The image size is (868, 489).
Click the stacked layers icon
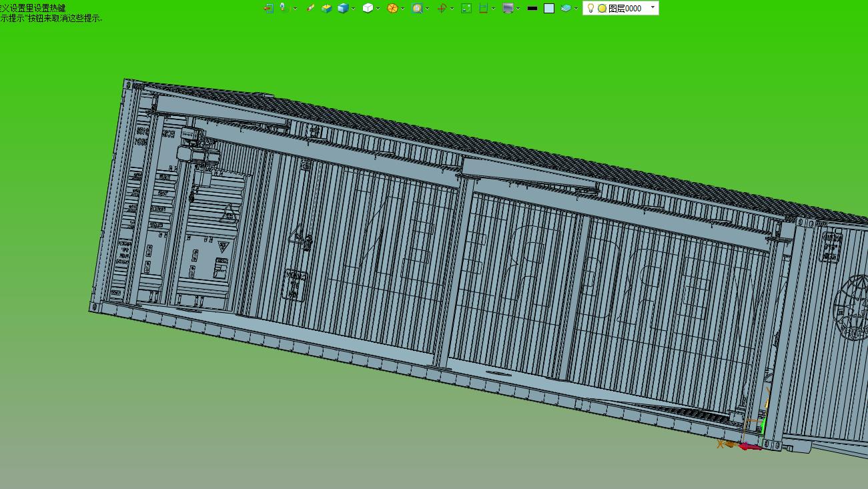[566, 8]
